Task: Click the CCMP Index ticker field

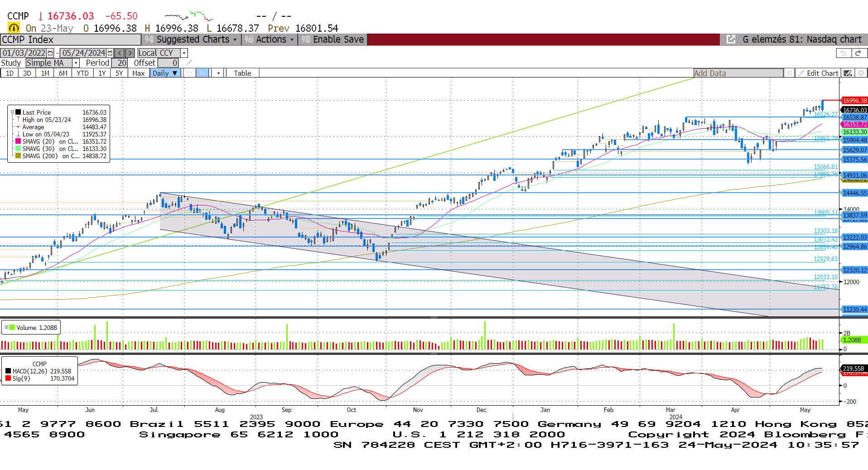Action: [71, 39]
